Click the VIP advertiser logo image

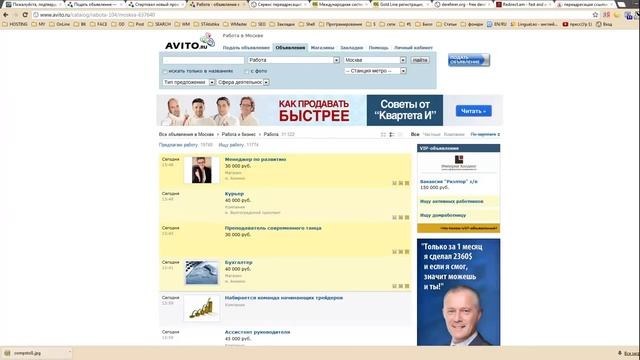click(x=459, y=162)
